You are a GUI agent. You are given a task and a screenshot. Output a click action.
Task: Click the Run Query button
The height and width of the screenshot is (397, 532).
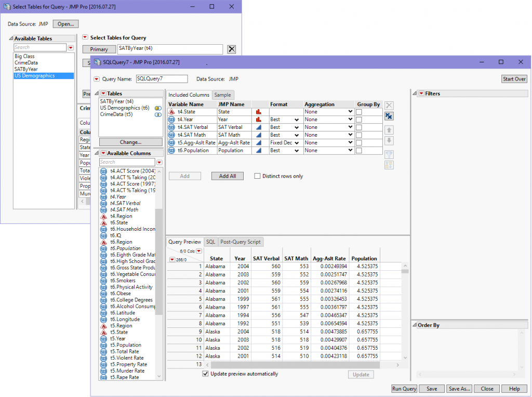(404, 389)
